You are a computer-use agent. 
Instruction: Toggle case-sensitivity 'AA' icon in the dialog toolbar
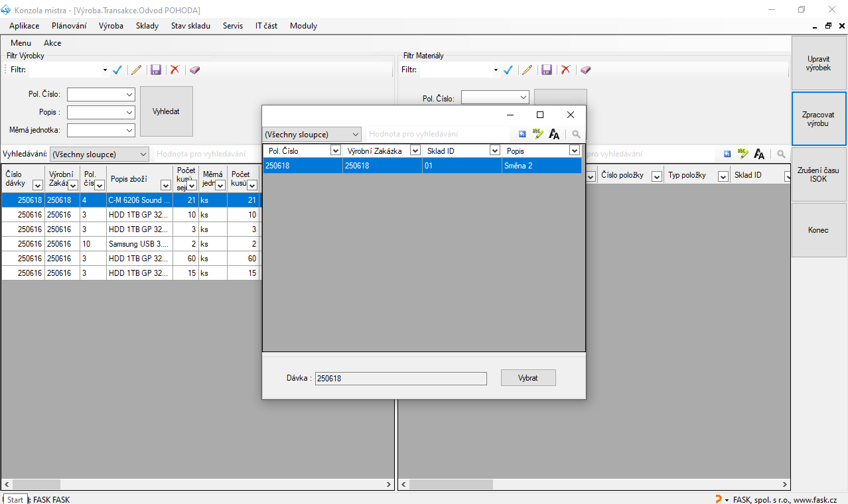[x=554, y=134]
